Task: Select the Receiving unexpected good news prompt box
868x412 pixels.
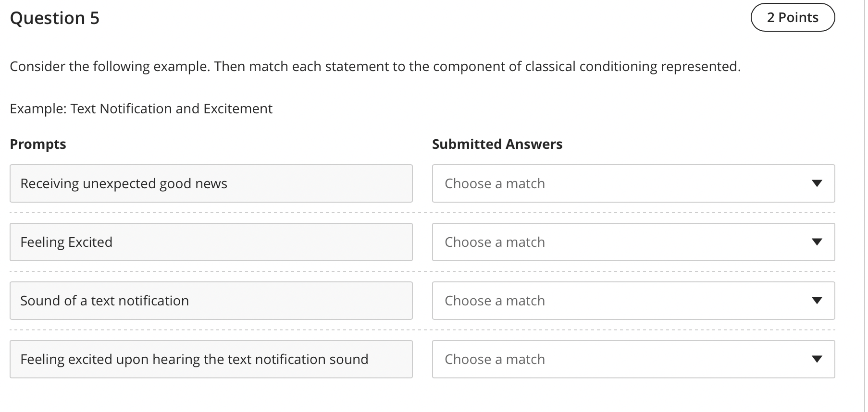Action: pos(211,183)
